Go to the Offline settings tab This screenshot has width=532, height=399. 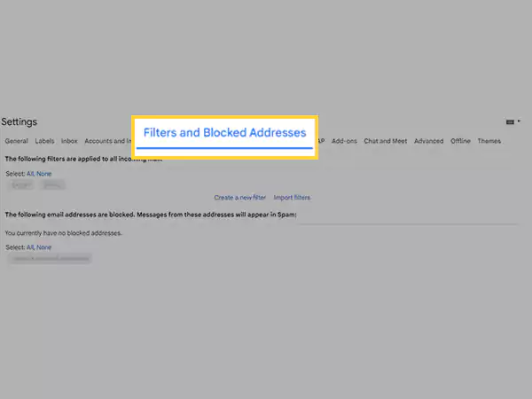tap(460, 141)
